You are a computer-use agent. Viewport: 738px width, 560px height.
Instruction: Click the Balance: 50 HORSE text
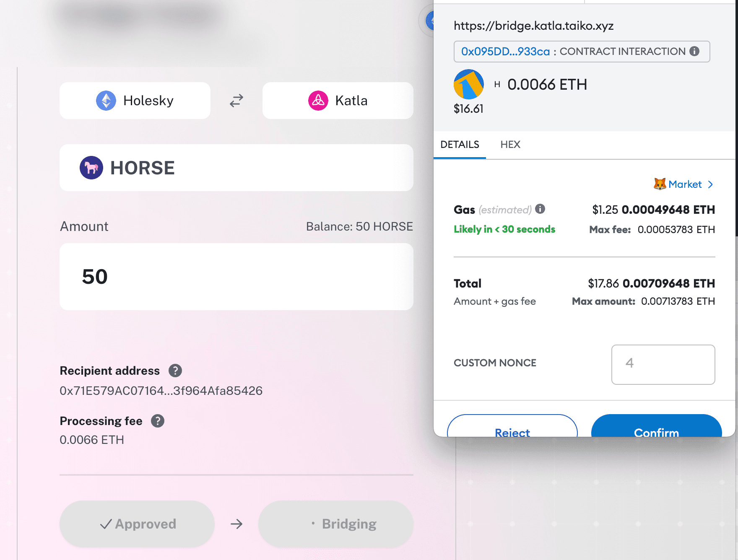[359, 226]
